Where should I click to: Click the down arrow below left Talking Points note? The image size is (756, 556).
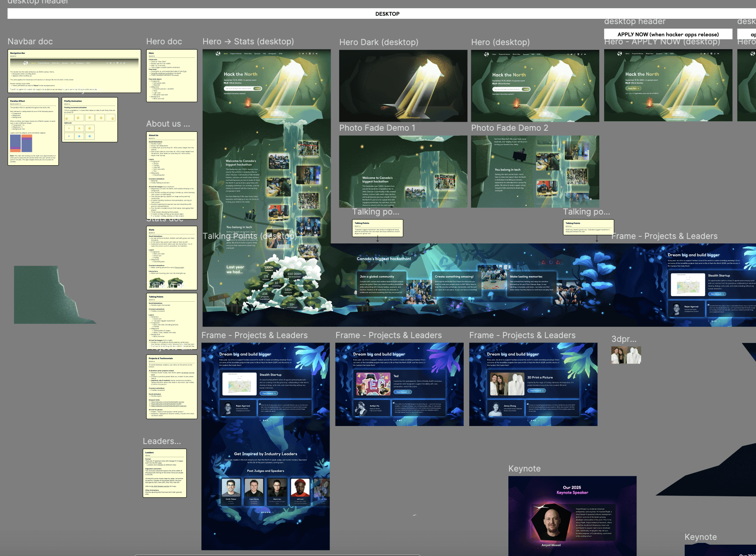377,239
